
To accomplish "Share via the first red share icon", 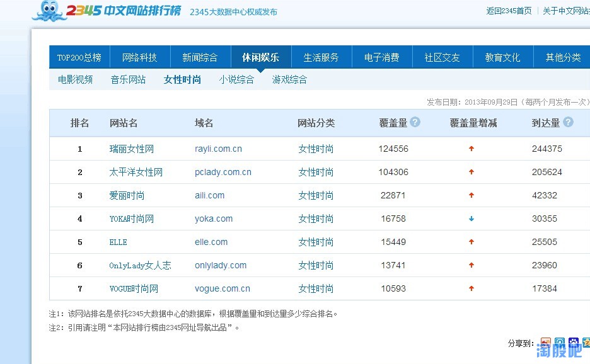I will [x=546, y=343].
